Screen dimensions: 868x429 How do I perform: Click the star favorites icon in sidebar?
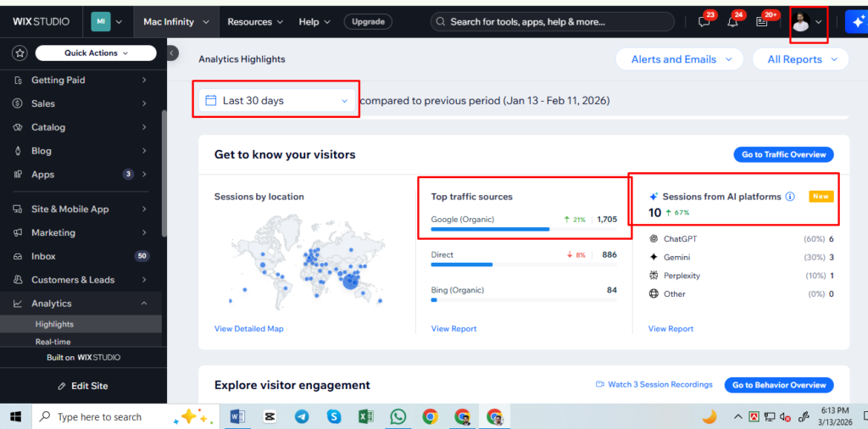[x=20, y=53]
